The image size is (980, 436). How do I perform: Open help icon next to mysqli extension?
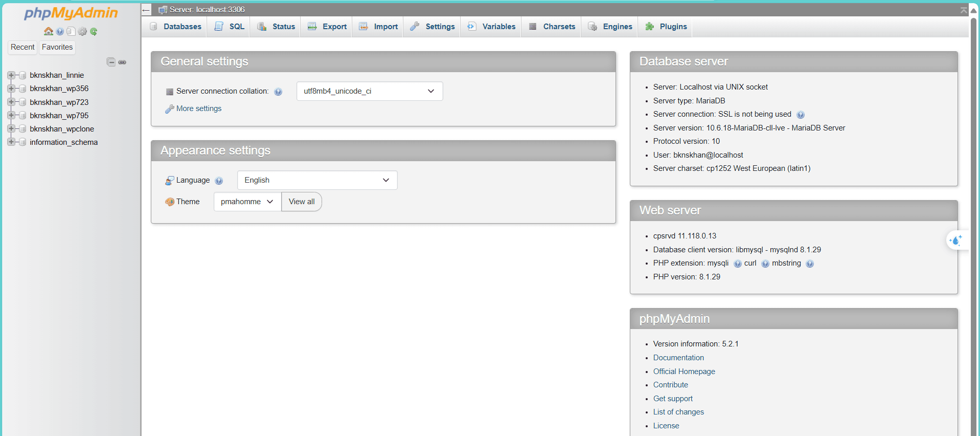tap(738, 264)
